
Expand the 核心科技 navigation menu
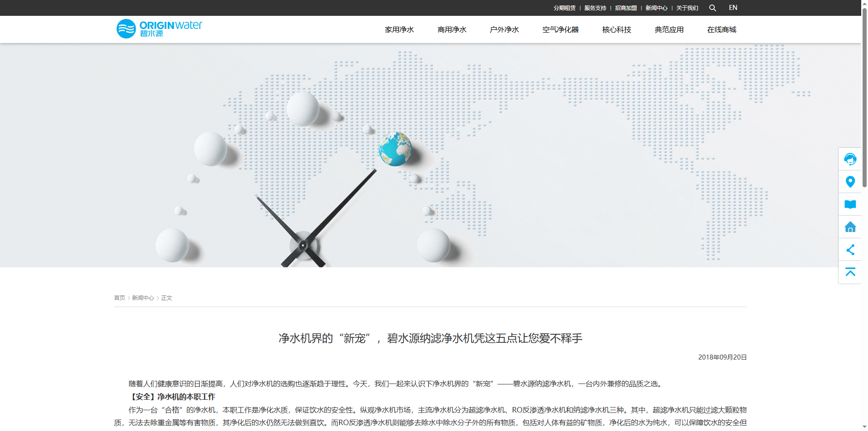pyautogui.click(x=617, y=29)
